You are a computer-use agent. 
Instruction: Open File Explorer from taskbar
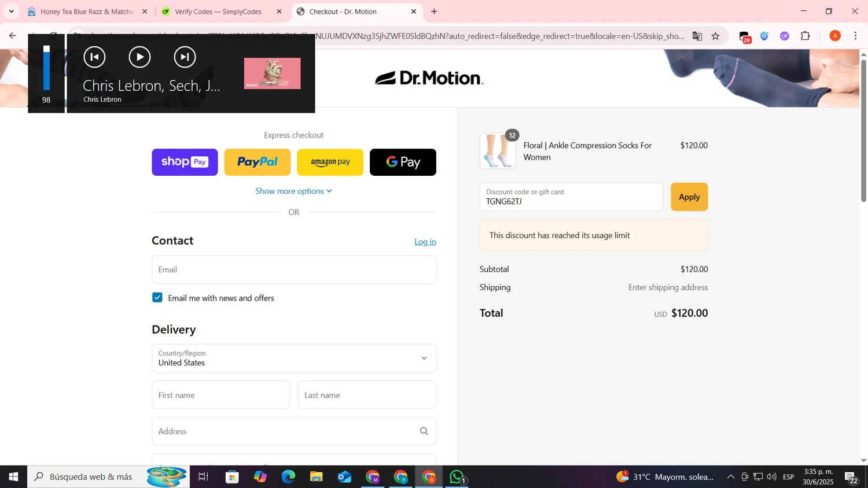316,477
